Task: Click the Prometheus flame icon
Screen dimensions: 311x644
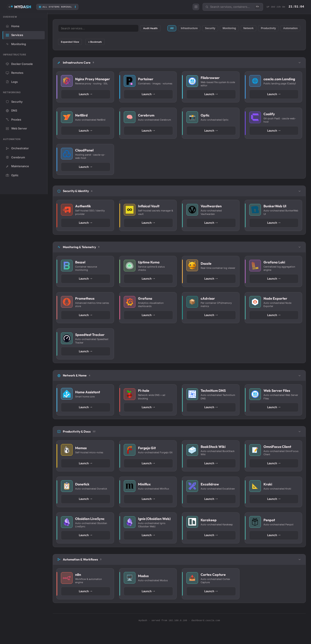Action: [67, 302]
